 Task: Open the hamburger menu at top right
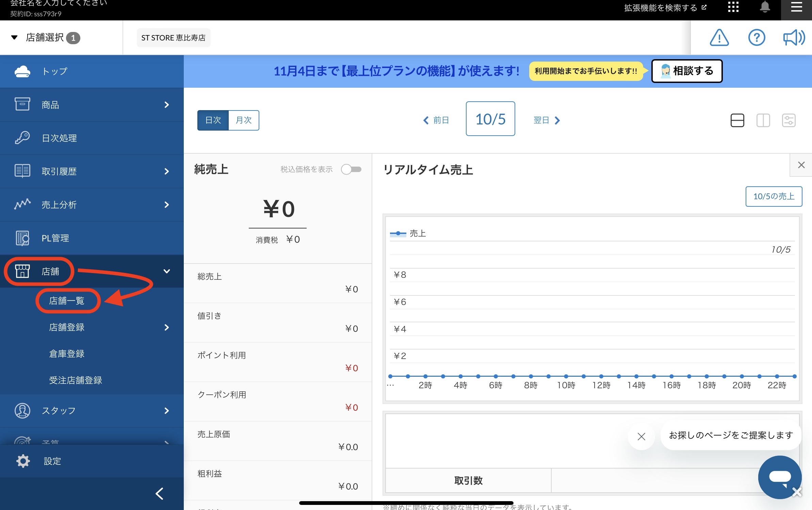[x=796, y=7]
